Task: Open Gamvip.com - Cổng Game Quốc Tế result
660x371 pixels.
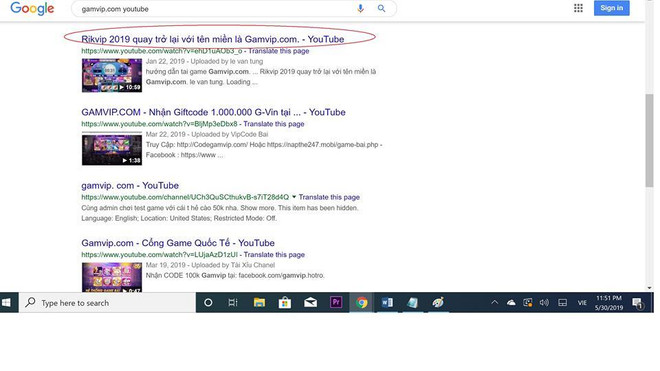Action: click(x=178, y=243)
